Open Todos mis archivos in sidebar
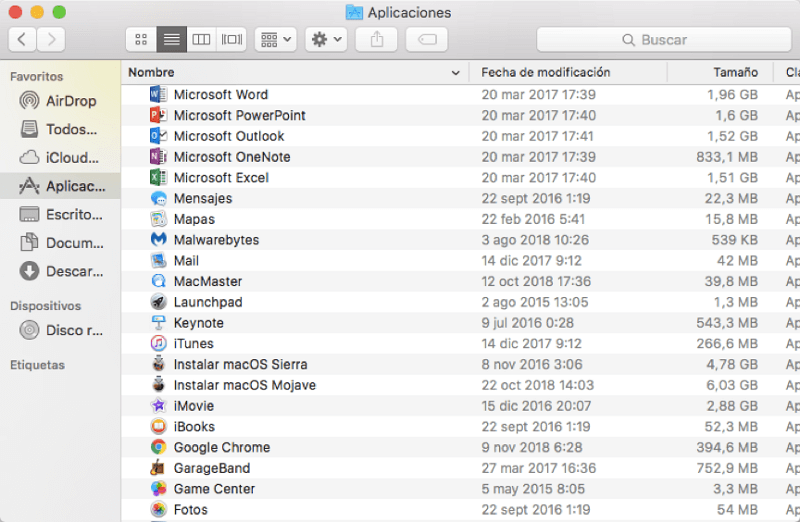Screen dimensions: 800x522 tap(60, 129)
